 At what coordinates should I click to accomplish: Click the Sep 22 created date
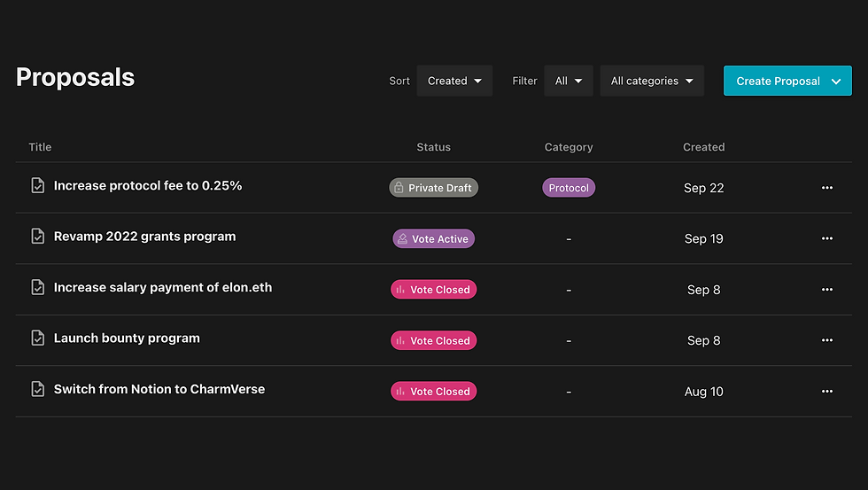(703, 188)
